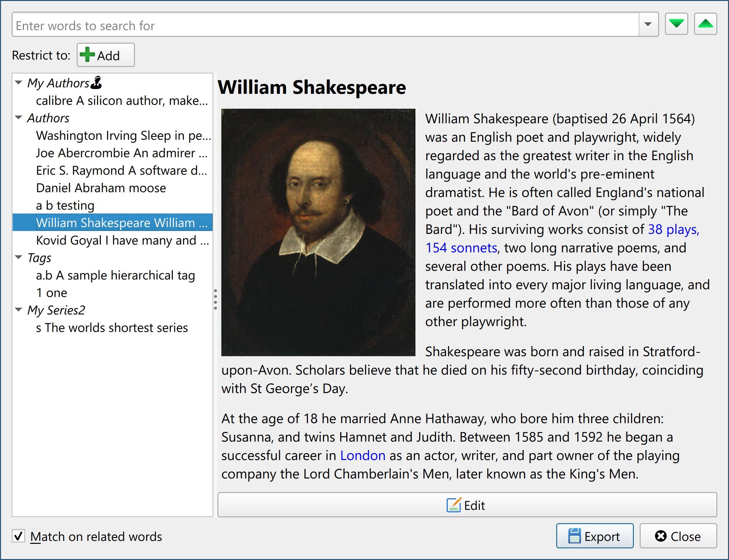The height and width of the screenshot is (560, 729).
Task: Click the green down arrow to find next match
Action: (676, 24)
